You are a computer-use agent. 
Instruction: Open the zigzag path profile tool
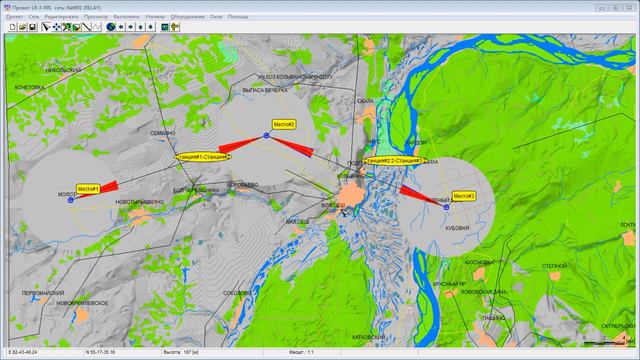(96, 27)
